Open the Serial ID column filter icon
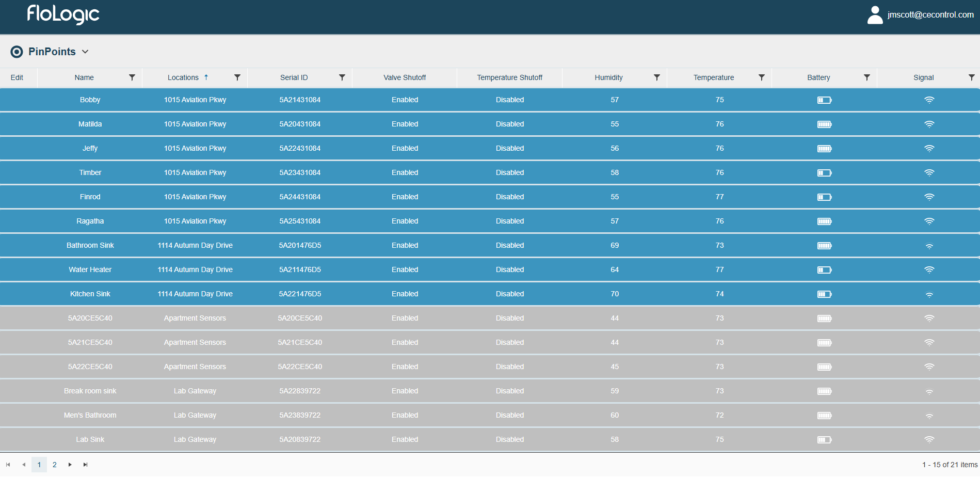This screenshot has height=493, width=980. pyautogui.click(x=342, y=77)
